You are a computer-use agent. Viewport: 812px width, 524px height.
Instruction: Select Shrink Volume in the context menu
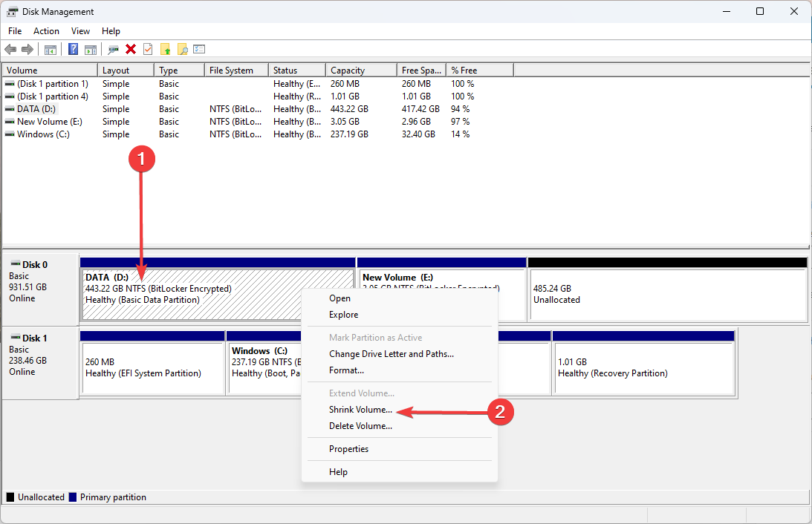coord(360,409)
